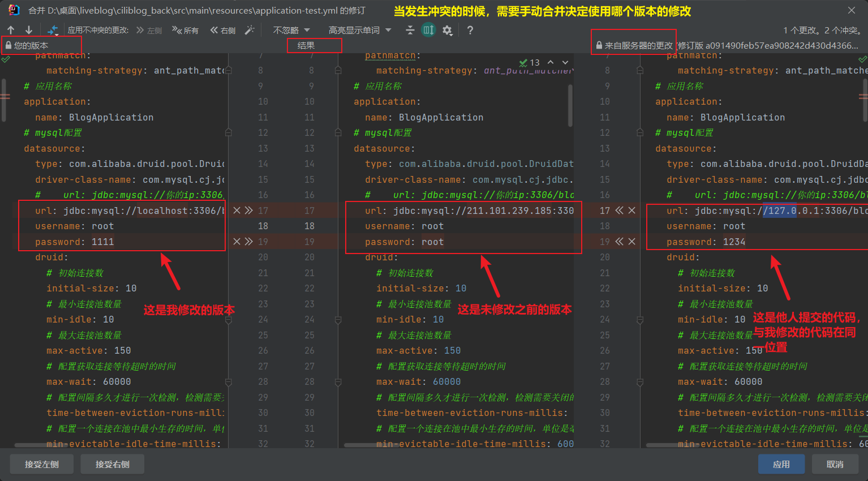Click the result pane vertical scrollbar
This screenshot has width=868, height=481.
(x=570, y=105)
